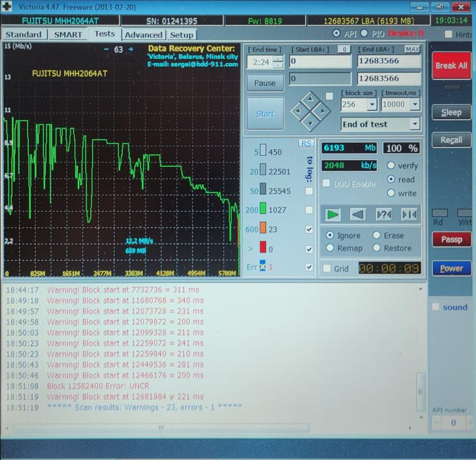Image resolution: width=476 pixels, height=460 pixels.
Task: Click the butterfly seek scan button
Action: (409, 214)
